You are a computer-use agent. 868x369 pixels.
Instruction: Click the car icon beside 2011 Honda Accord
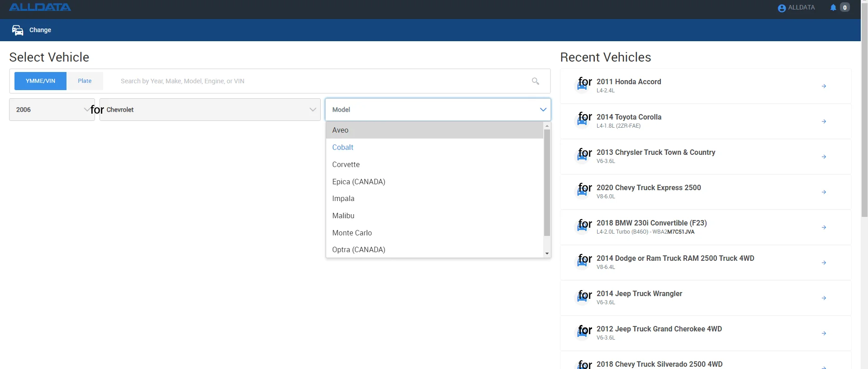tap(582, 86)
